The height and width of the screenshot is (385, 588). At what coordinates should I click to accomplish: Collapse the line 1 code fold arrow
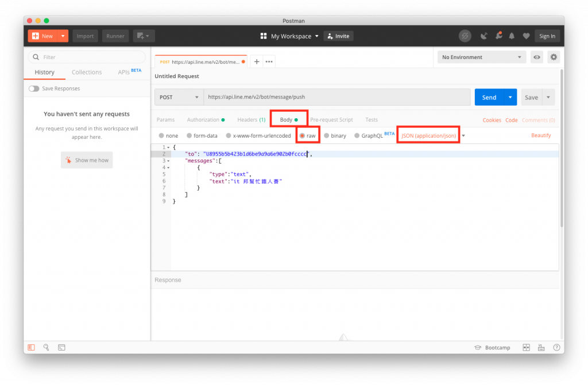point(168,147)
